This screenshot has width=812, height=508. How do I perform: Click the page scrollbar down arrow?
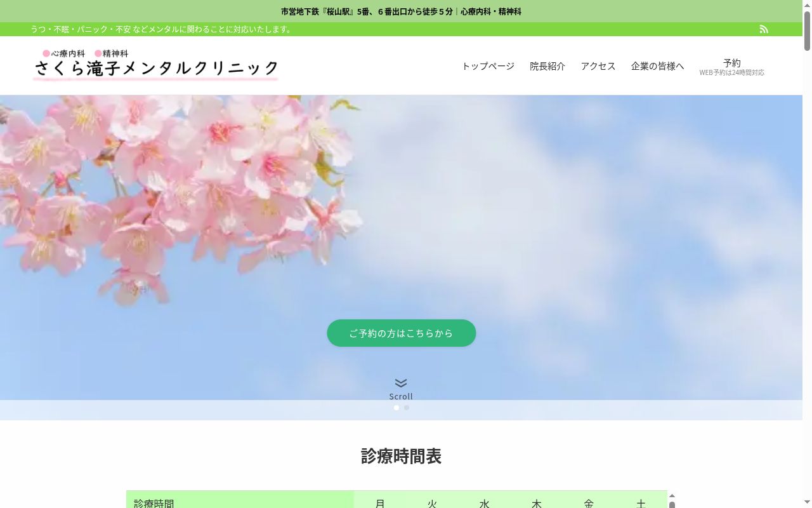807,503
